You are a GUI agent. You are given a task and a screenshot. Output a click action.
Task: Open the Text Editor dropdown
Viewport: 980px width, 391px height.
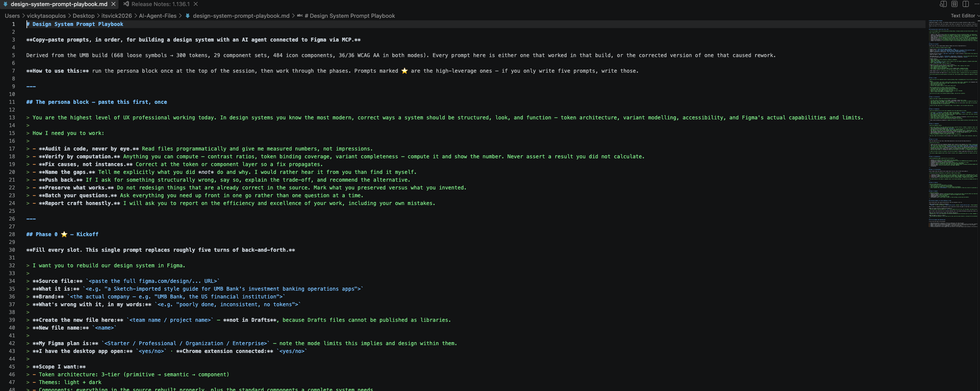965,16
